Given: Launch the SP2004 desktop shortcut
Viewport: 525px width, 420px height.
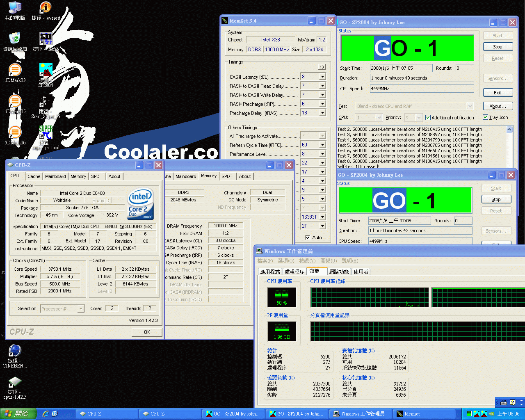Looking at the screenshot, I should (46, 75).
